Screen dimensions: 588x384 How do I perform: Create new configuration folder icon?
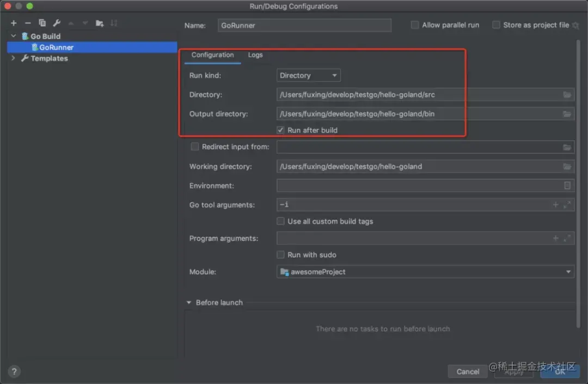point(100,23)
